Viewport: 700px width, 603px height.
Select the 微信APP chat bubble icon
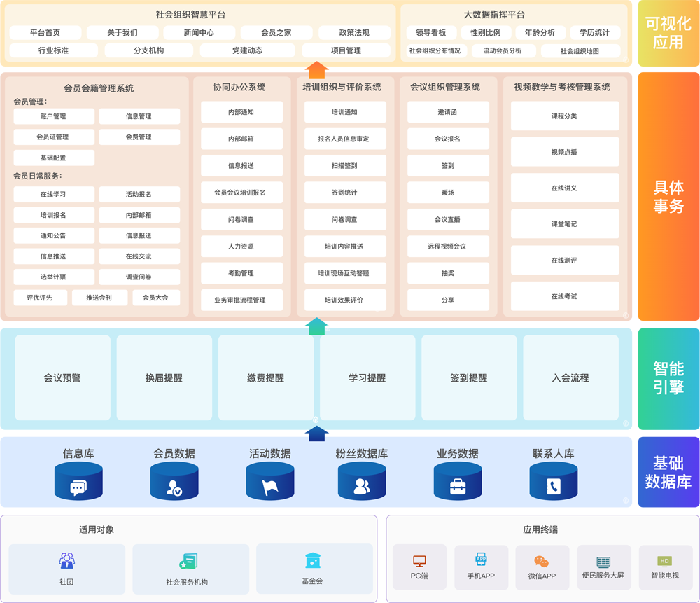click(x=542, y=561)
